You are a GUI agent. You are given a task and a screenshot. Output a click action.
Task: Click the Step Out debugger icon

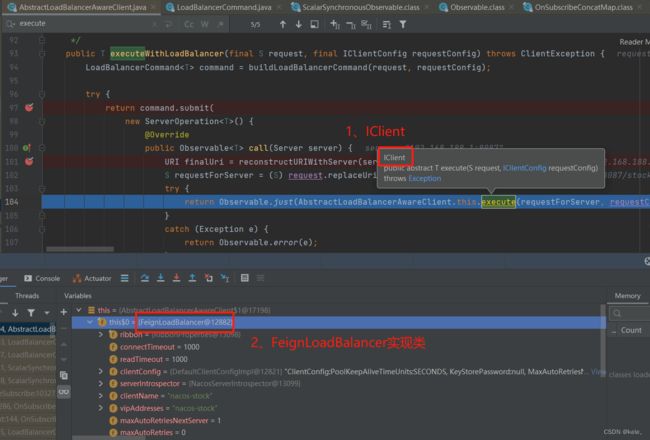pos(192,278)
